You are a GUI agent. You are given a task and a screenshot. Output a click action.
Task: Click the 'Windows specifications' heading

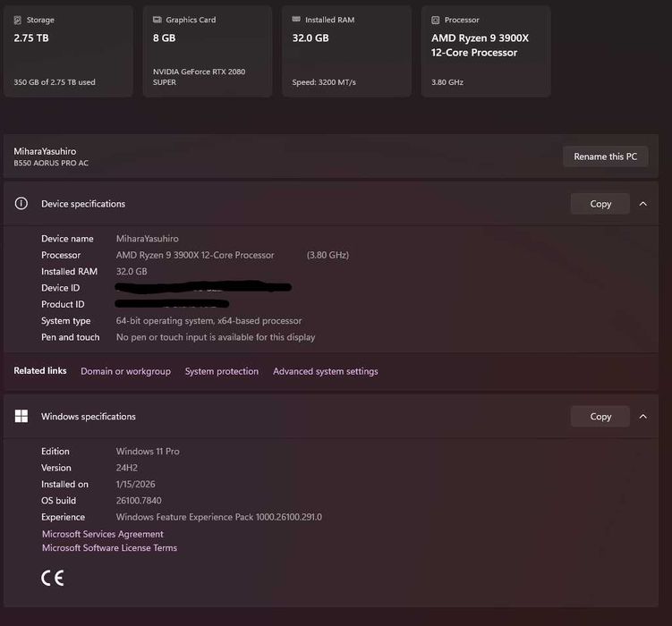click(89, 416)
